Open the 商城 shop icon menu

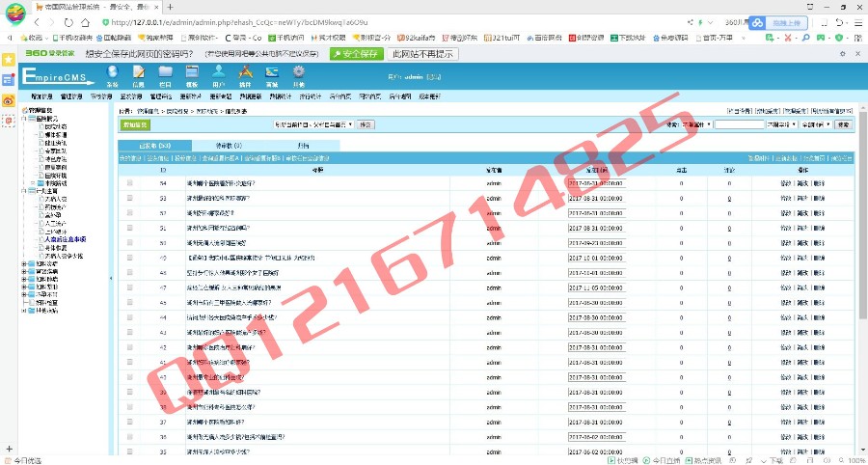click(x=272, y=76)
